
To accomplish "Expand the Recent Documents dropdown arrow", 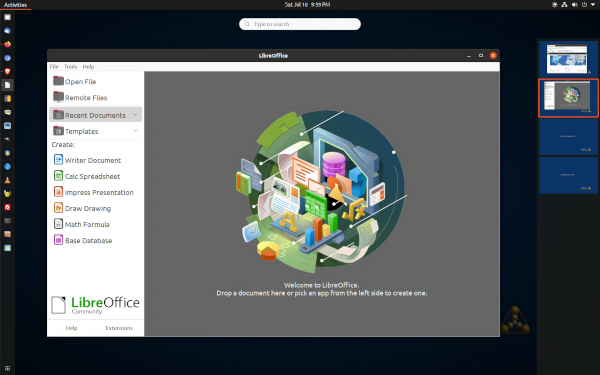I will pyautogui.click(x=135, y=115).
